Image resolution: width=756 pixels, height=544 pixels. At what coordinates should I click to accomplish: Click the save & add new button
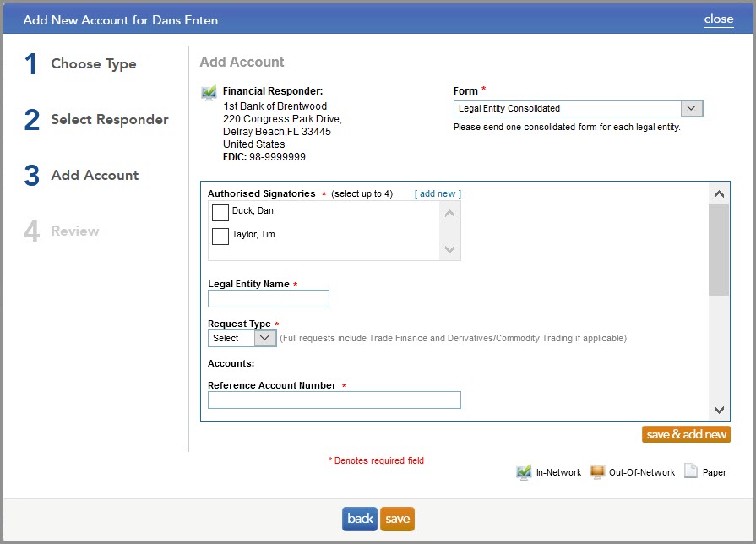coord(686,434)
